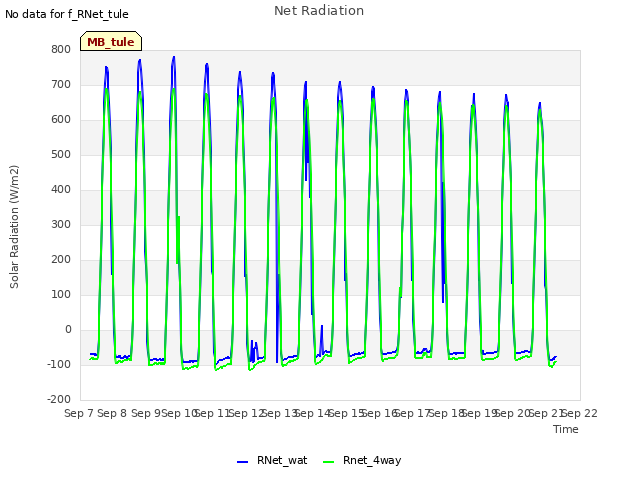Select the RNet_wat legend label
The height and width of the screenshot is (480, 640).
pos(282,460)
